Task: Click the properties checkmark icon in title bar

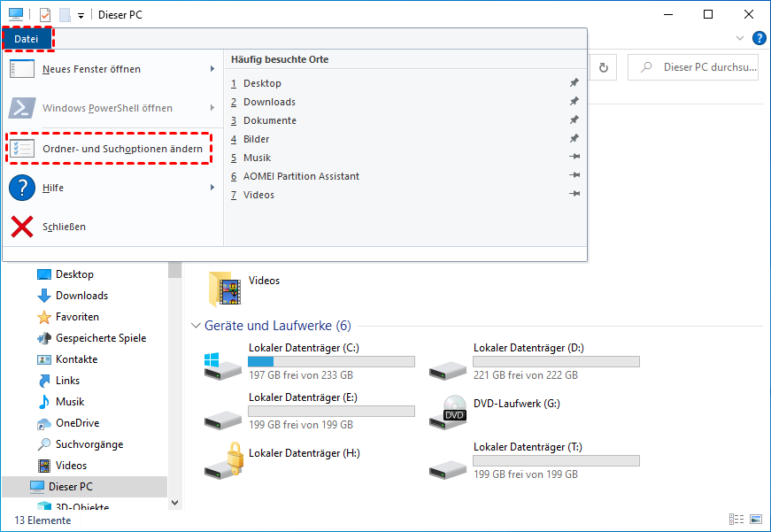Action: pyautogui.click(x=46, y=15)
